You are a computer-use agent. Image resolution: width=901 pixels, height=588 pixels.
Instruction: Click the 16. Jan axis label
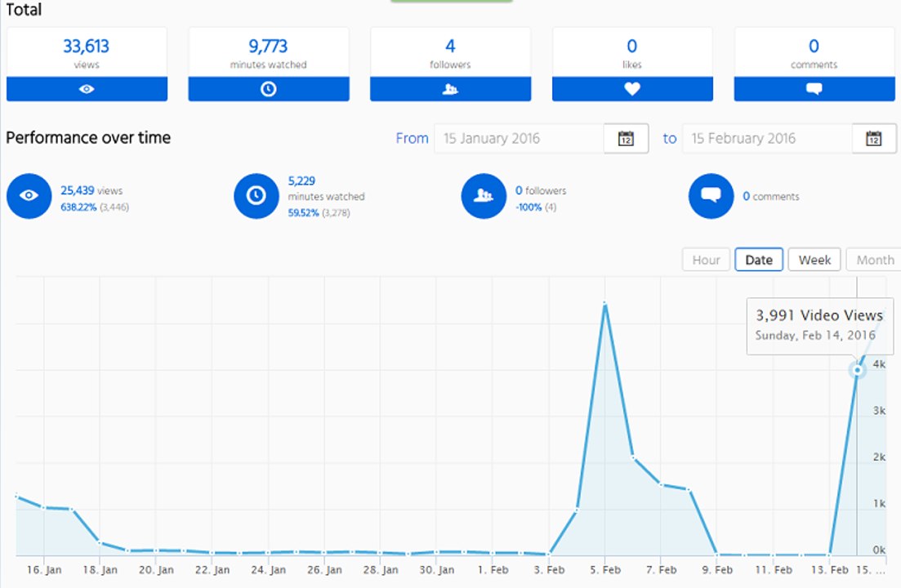(x=44, y=570)
